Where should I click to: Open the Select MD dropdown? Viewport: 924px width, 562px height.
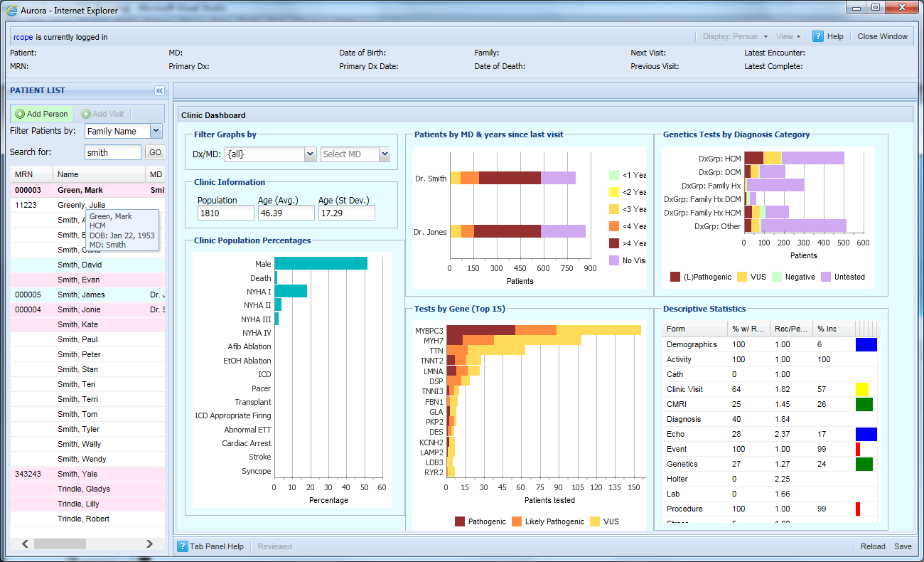tap(385, 154)
